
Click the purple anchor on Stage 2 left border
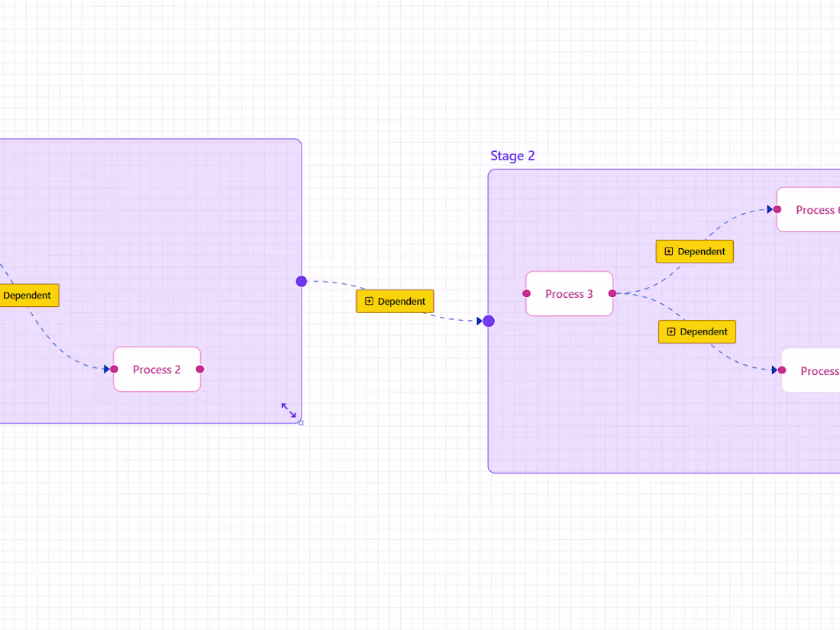point(488,321)
